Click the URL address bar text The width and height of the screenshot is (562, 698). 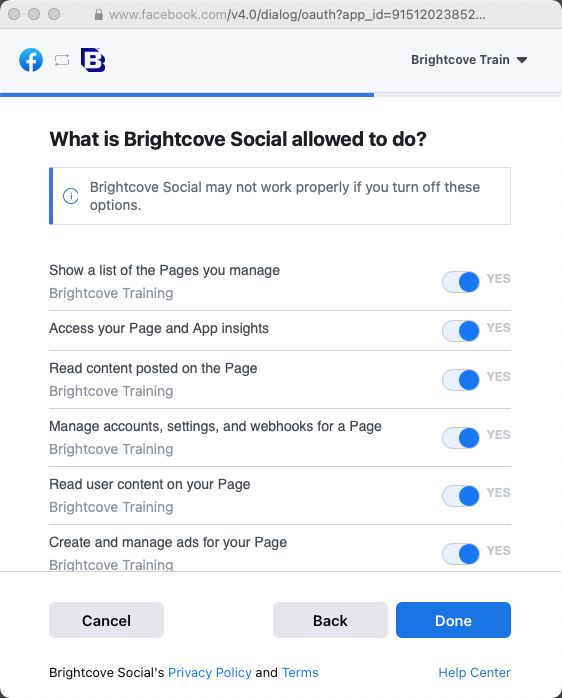pos(297,15)
